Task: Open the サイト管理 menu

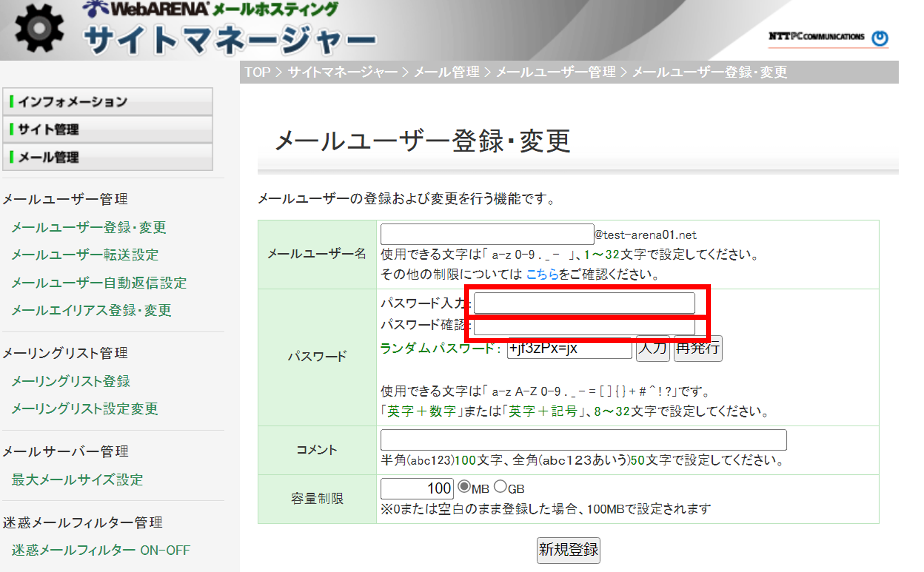Action: [107, 129]
